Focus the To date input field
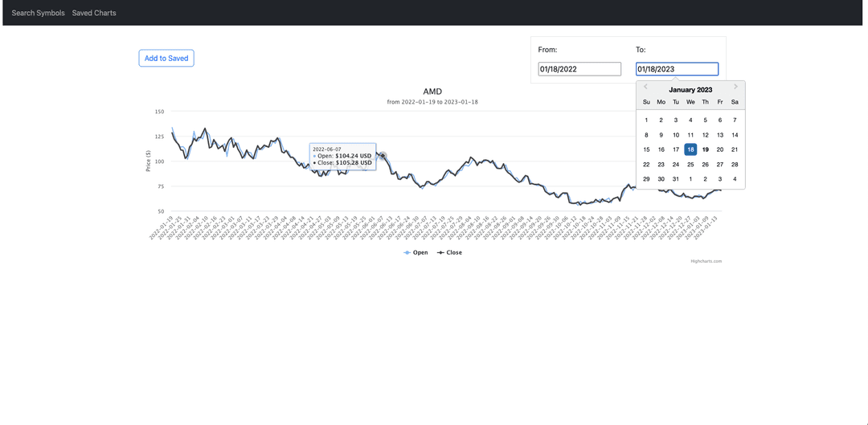The image size is (868, 425). coord(677,69)
